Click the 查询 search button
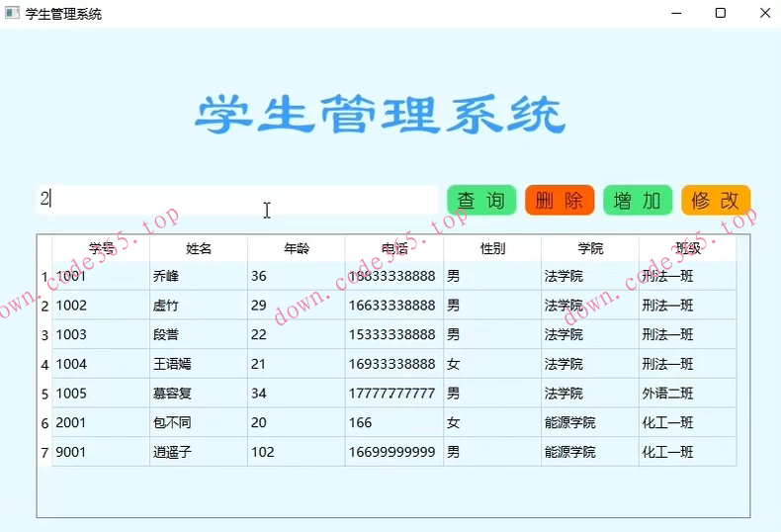The image size is (781, 532). [481, 201]
